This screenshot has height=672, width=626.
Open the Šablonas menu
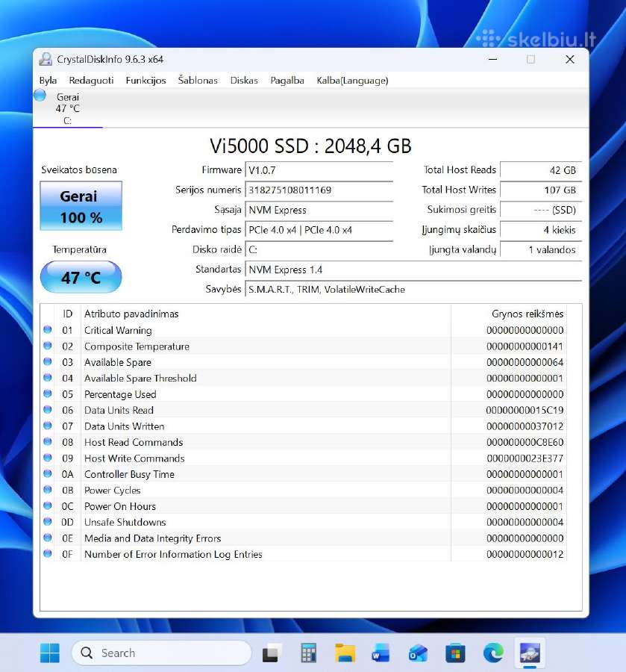point(198,81)
